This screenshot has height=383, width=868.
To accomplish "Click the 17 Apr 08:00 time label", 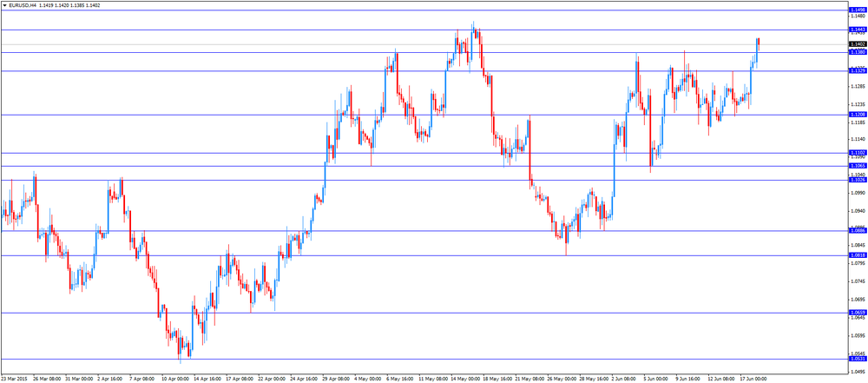I will click(x=239, y=380).
